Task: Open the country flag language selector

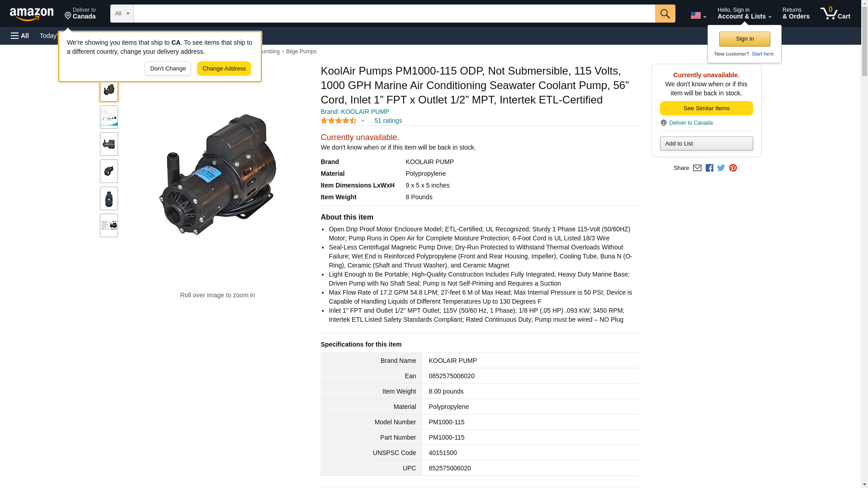Action: 698,15
